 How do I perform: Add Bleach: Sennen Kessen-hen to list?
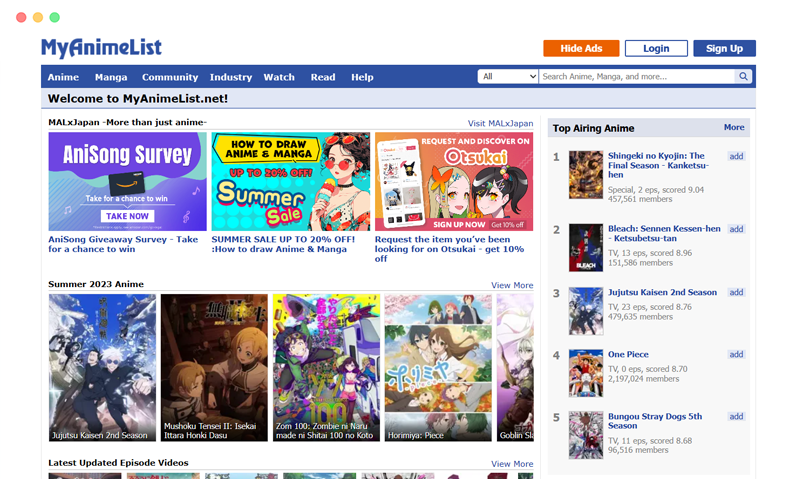click(736, 229)
